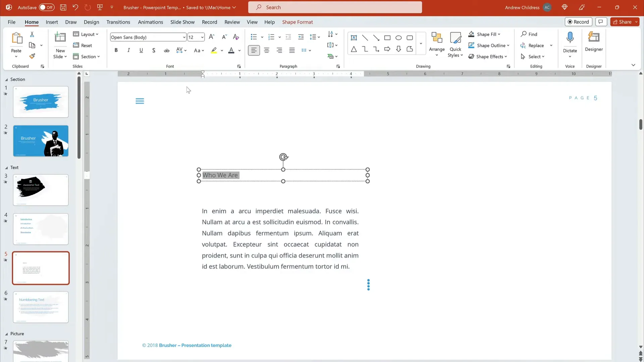Open the Arrange dropdown
Viewport: 644px width, 362px height.
[437, 44]
